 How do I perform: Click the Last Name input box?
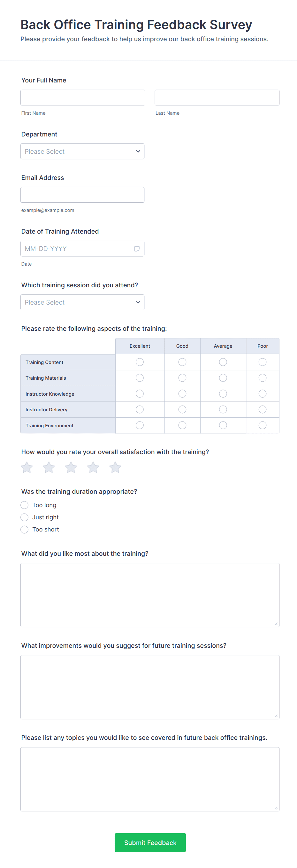pos(217,98)
